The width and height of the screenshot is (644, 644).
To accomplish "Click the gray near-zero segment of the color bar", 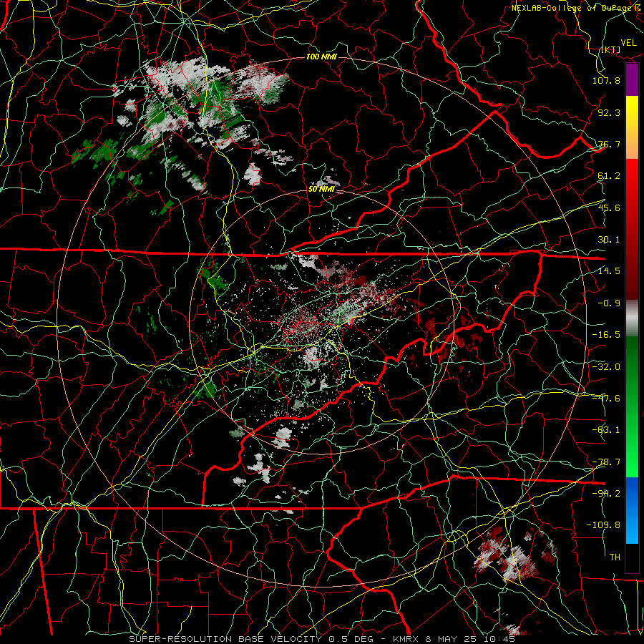I will (x=632, y=318).
